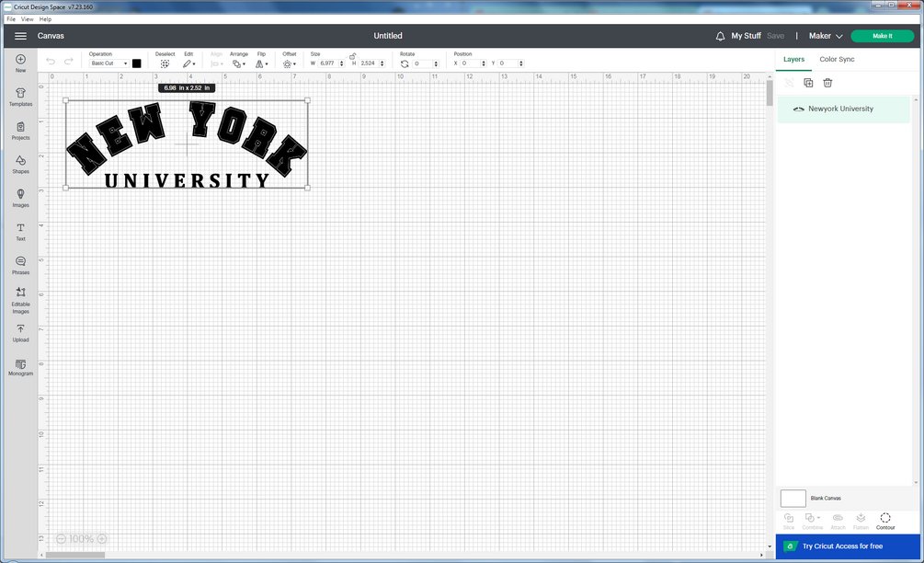The width and height of the screenshot is (924, 563).
Task: Open the Monogram tool
Action: click(x=20, y=367)
